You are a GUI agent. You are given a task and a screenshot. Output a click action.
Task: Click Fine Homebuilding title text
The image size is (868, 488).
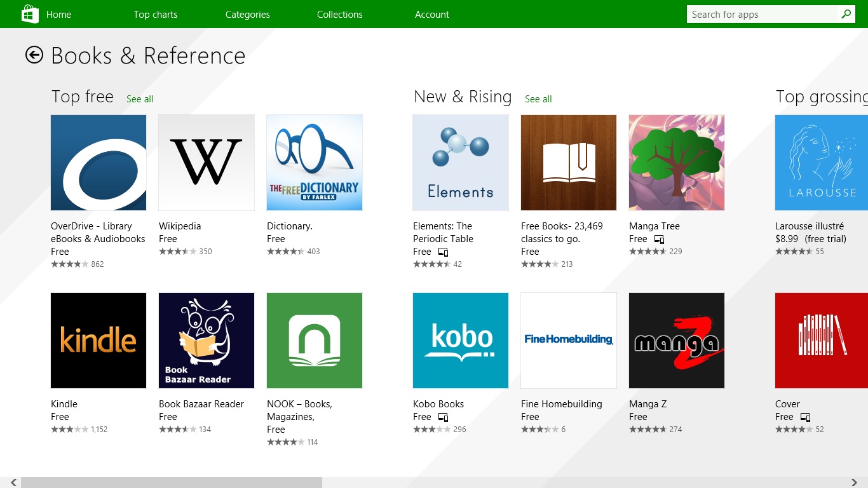coord(562,404)
